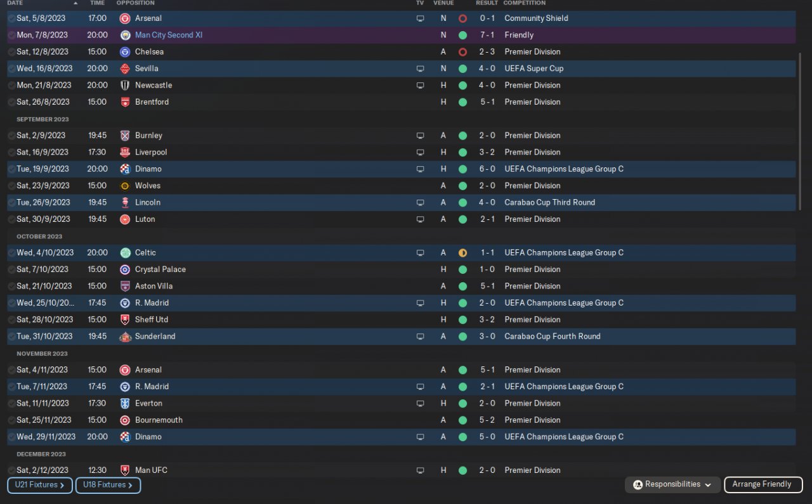
Task: Toggle the check mark beside the Chelsea fixture date
Action: (11, 52)
